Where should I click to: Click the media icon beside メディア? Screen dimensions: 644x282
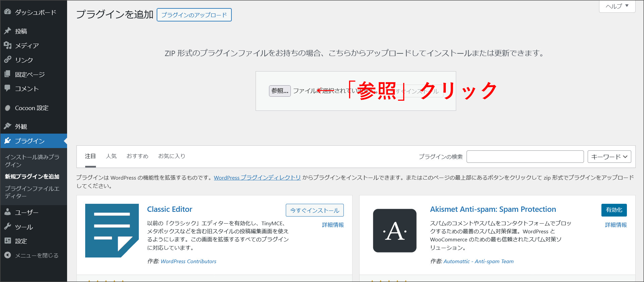pos(7,45)
